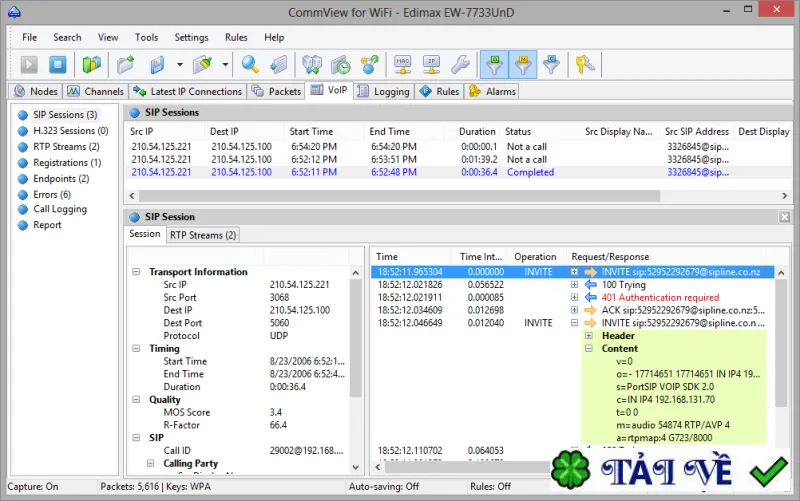This screenshot has height=501, width=800.
Task: Switch to the Nodes tab
Action: 36,91
